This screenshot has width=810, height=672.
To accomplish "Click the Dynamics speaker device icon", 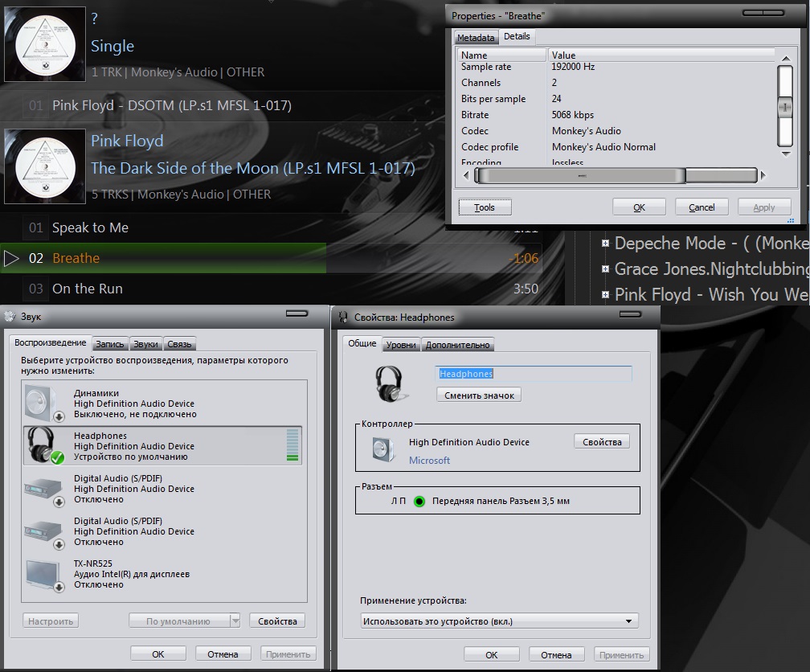I will coord(42,403).
